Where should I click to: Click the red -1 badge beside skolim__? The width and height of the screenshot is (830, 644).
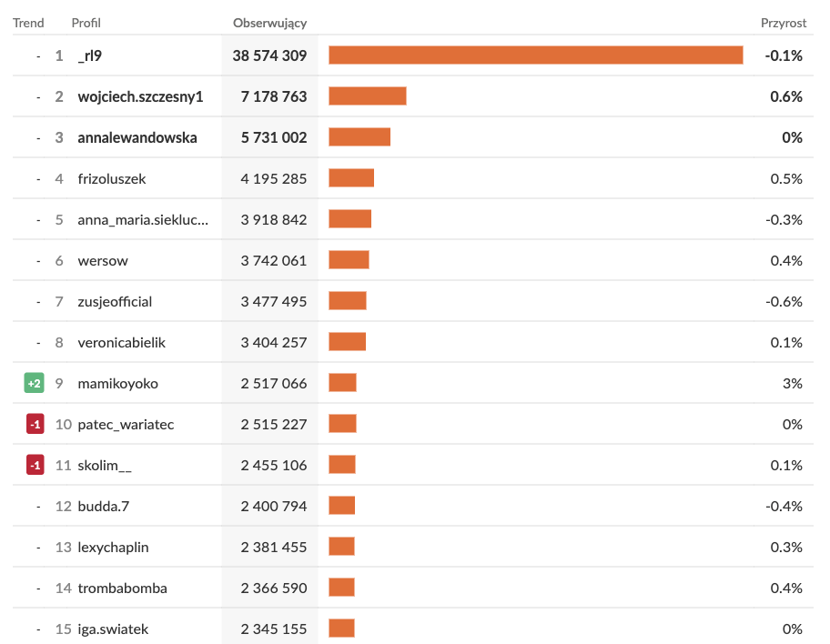[34, 466]
